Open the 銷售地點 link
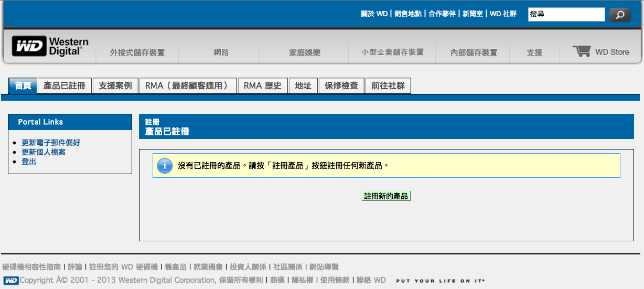Screen dimensions: 644x289 pyautogui.click(x=408, y=14)
